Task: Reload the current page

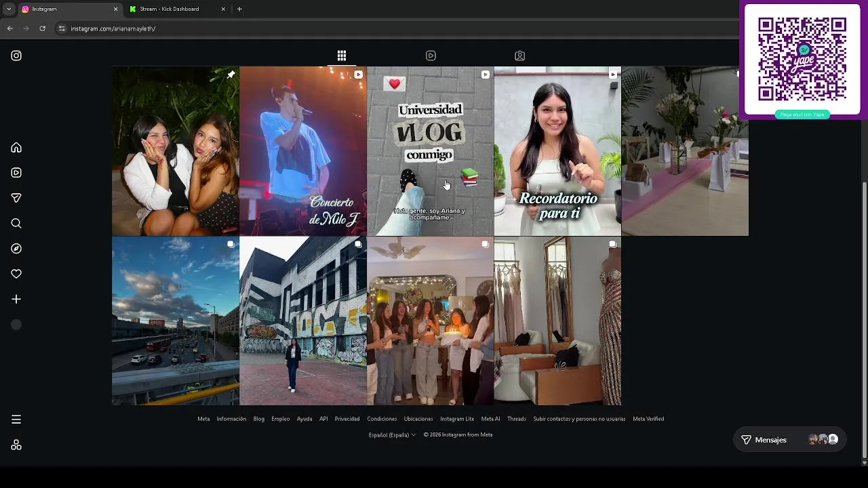Action: click(42, 28)
